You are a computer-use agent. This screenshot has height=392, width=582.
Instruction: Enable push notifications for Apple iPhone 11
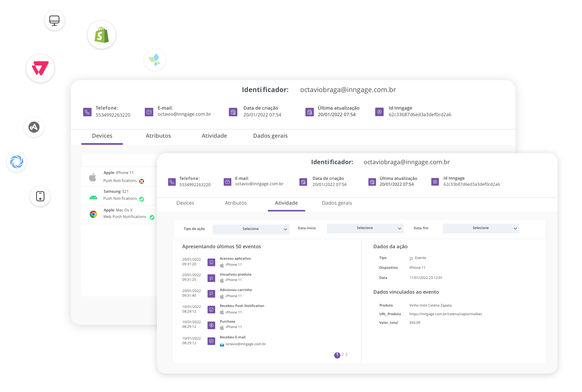point(142,181)
